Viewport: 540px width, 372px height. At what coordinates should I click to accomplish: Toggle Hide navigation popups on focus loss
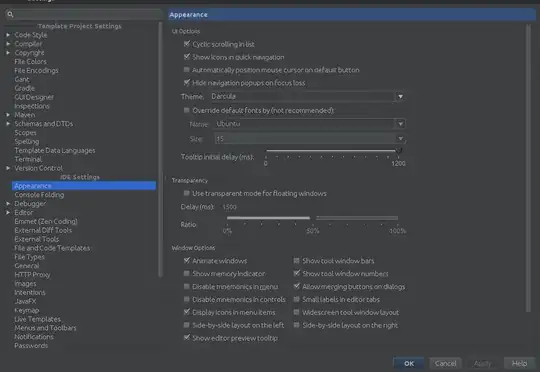[187, 82]
